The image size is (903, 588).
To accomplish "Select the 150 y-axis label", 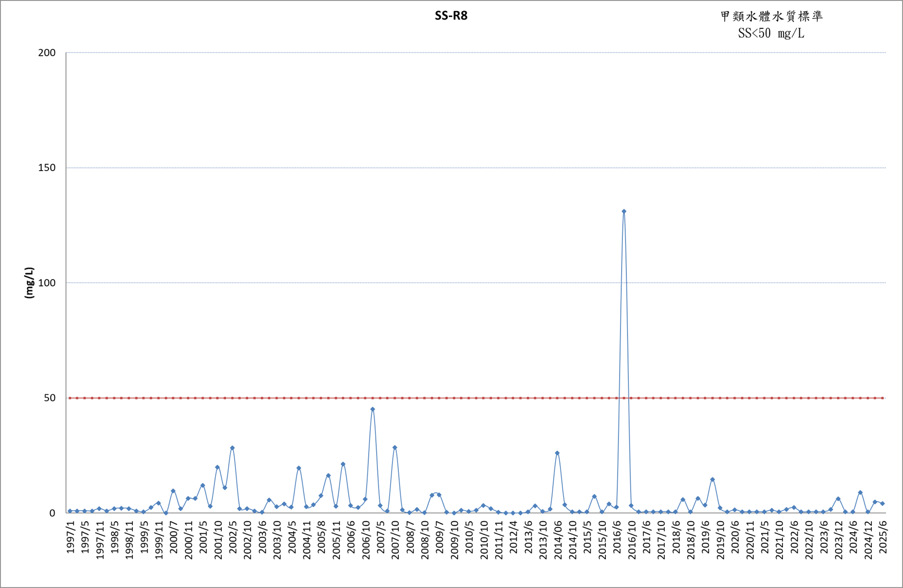I will (47, 167).
